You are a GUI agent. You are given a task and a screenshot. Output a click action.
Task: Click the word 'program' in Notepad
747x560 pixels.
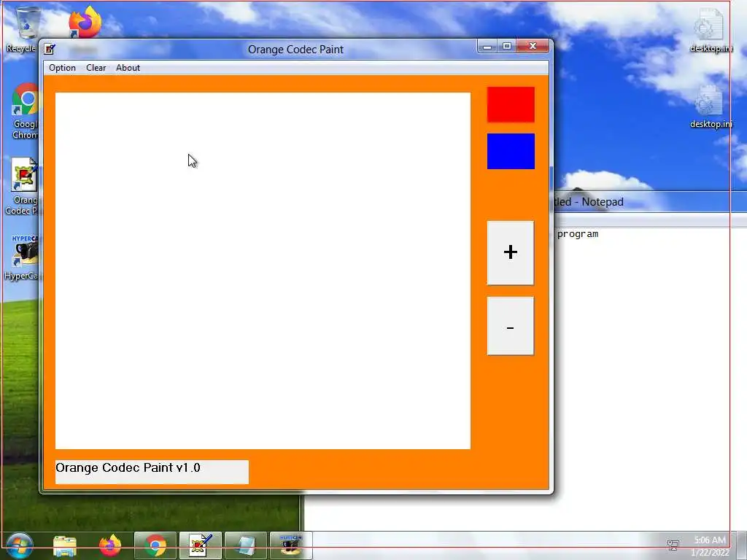click(578, 234)
